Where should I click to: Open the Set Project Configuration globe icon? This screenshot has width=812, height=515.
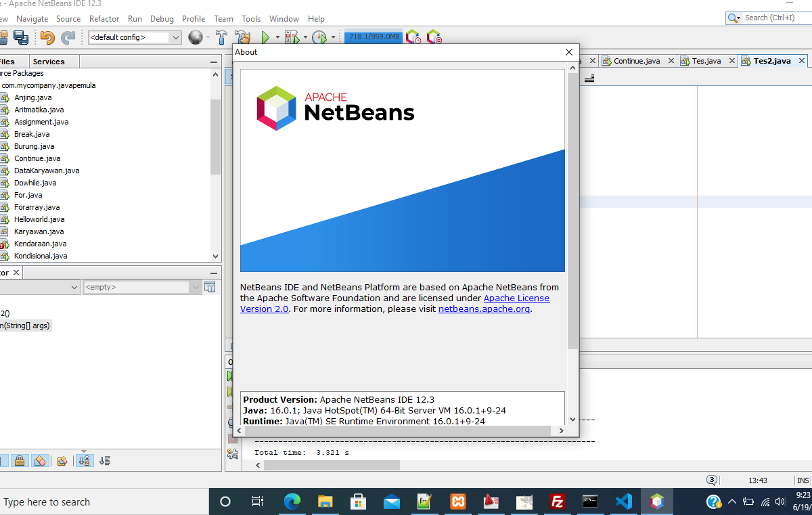[196, 37]
